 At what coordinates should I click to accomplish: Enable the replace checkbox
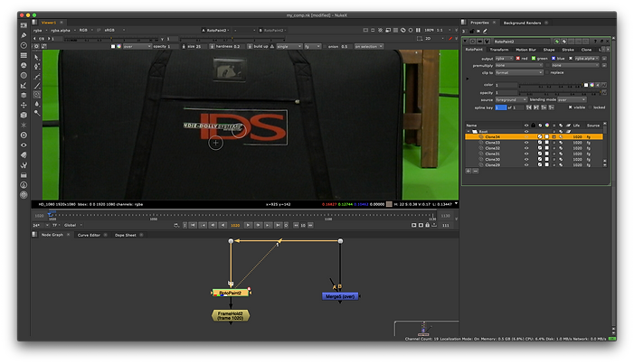click(547, 72)
